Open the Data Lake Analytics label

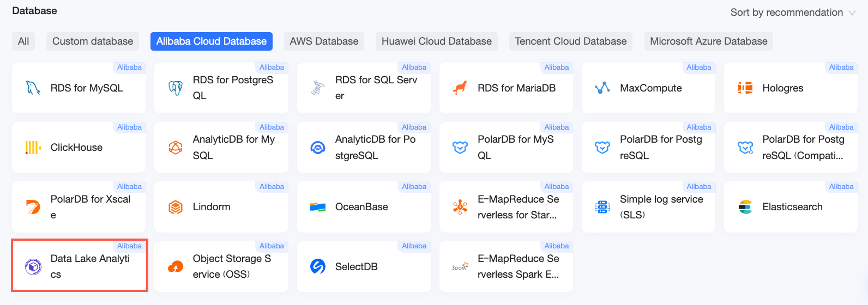pyautogui.click(x=90, y=266)
